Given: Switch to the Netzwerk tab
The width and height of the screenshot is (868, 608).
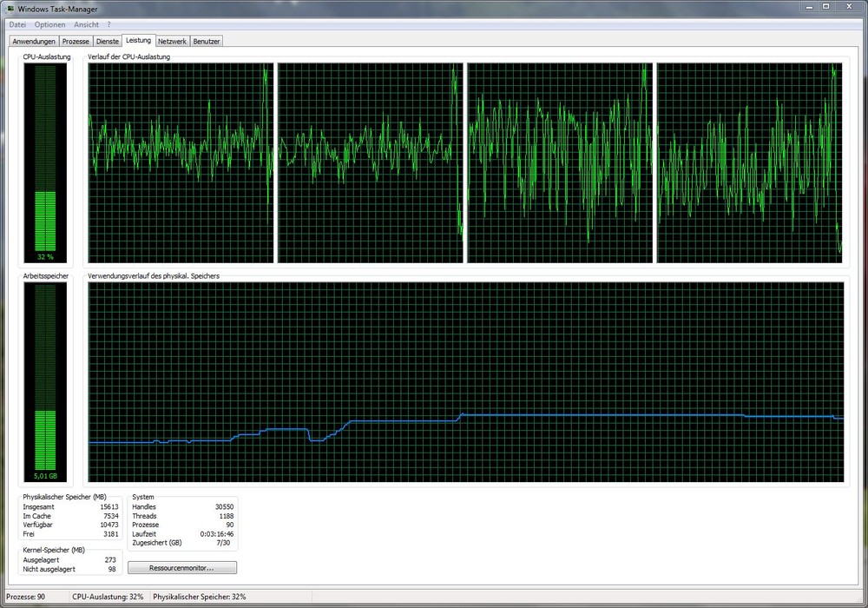Looking at the screenshot, I should tap(172, 41).
